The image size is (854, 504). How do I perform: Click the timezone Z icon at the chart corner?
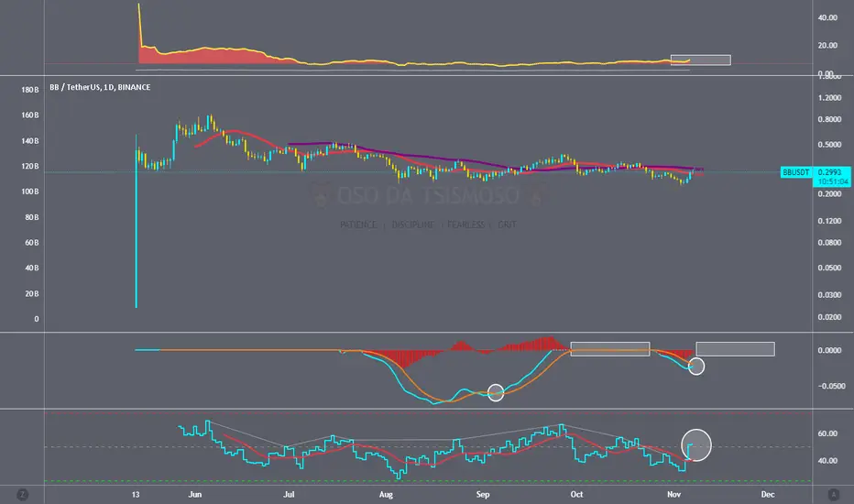pos(22,495)
